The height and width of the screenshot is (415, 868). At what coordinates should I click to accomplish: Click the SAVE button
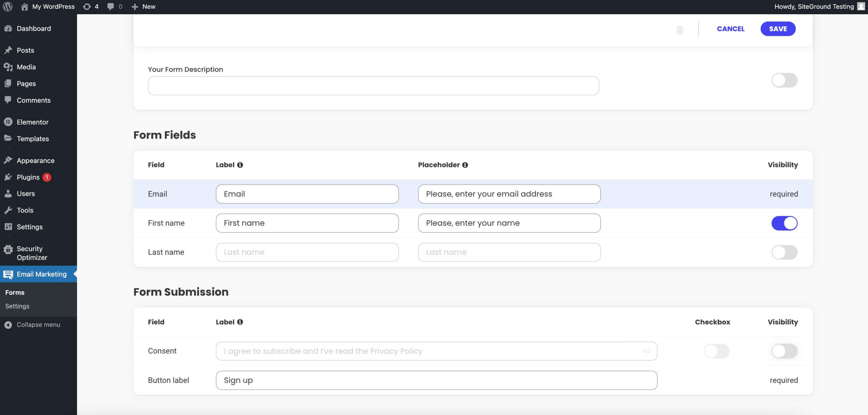coord(778,29)
